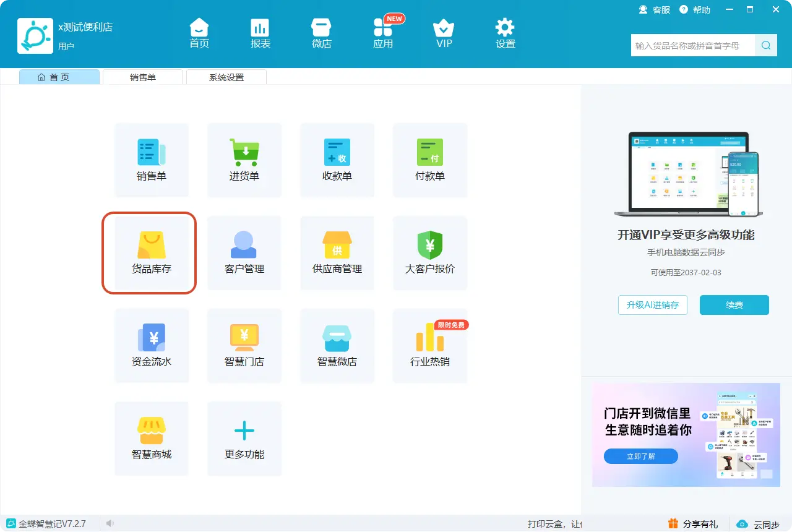Click 手机电脑数据云同步 subtitle
This screenshot has width=792, height=532.
tap(686, 253)
